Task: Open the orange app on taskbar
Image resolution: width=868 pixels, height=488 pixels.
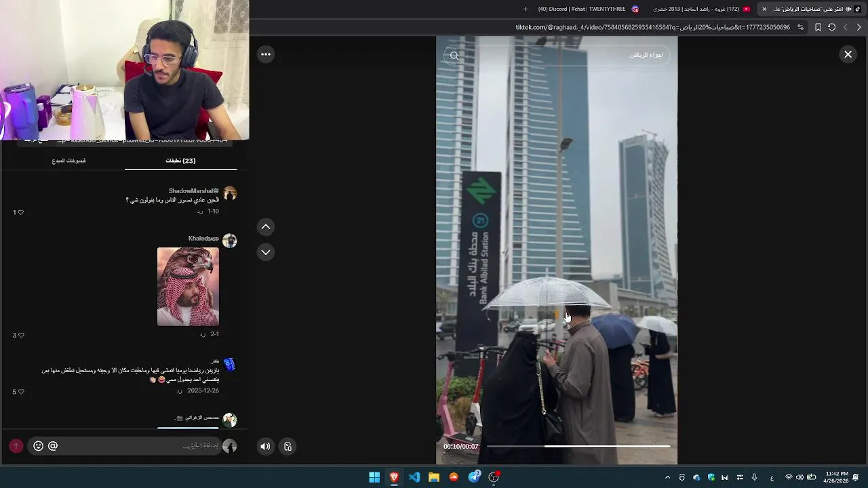Action: tap(454, 477)
